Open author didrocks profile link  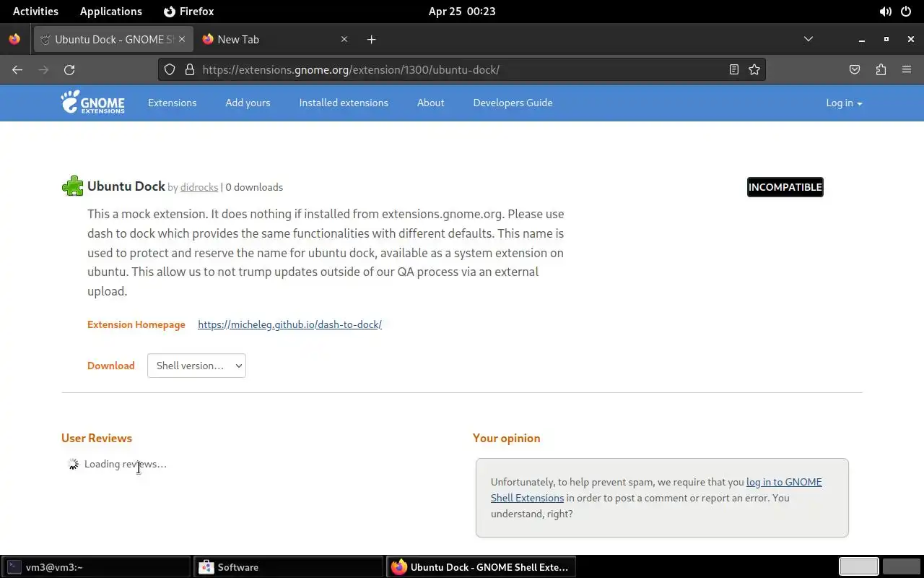(x=199, y=187)
